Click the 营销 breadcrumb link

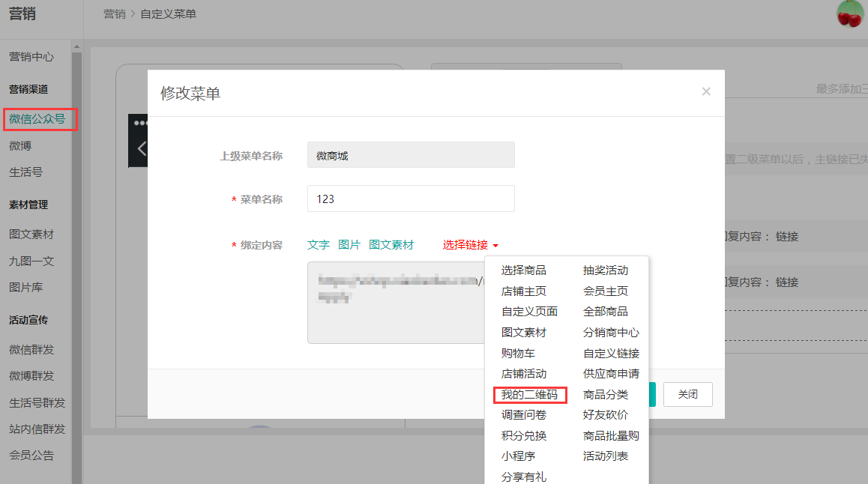tap(115, 14)
